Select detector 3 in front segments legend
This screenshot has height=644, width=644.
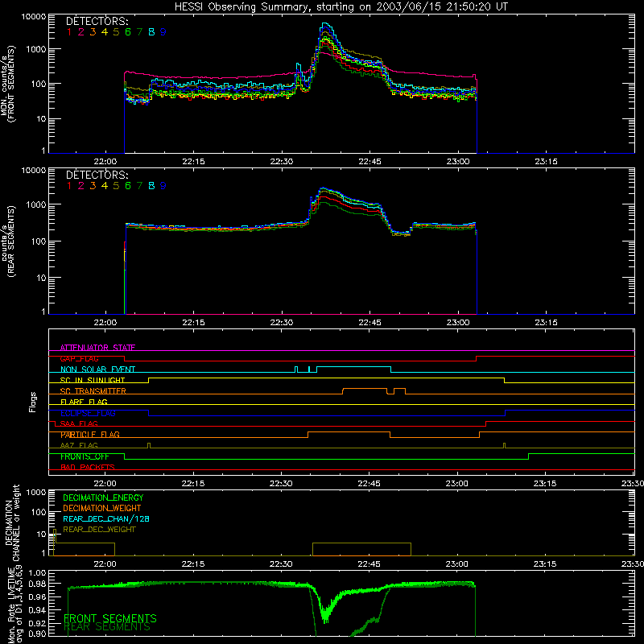(93, 32)
